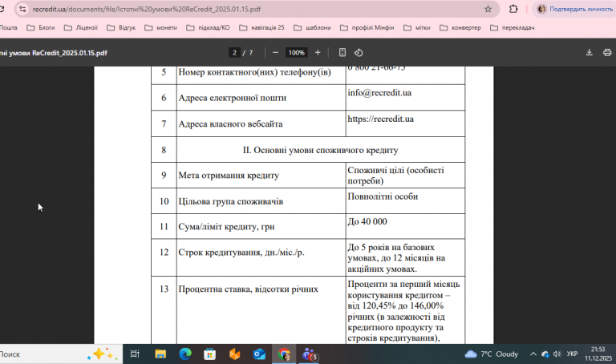Click 'info@recredit.ua' email cell
The width and height of the screenshot is (616, 364).
point(405,97)
